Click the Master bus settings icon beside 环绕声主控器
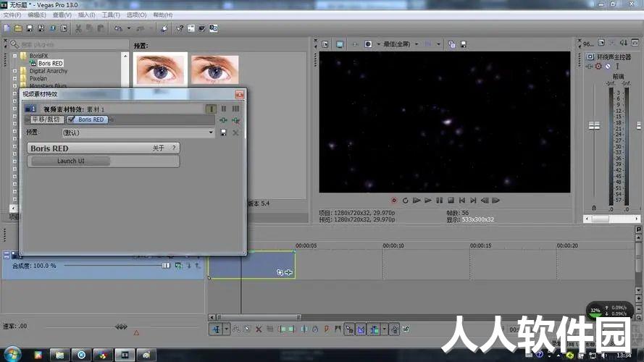The image size is (644, 362). (x=590, y=56)
